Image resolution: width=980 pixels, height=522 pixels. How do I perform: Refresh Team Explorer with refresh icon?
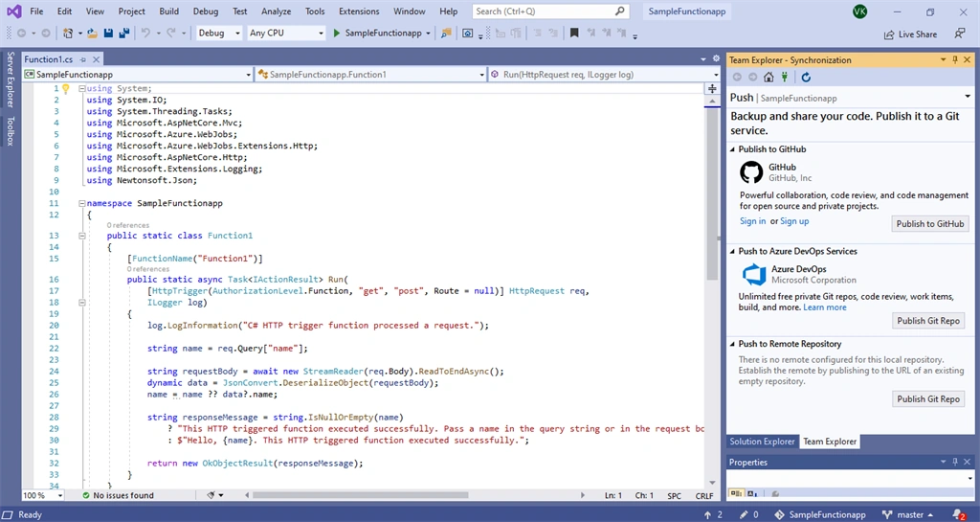(806, 77)
